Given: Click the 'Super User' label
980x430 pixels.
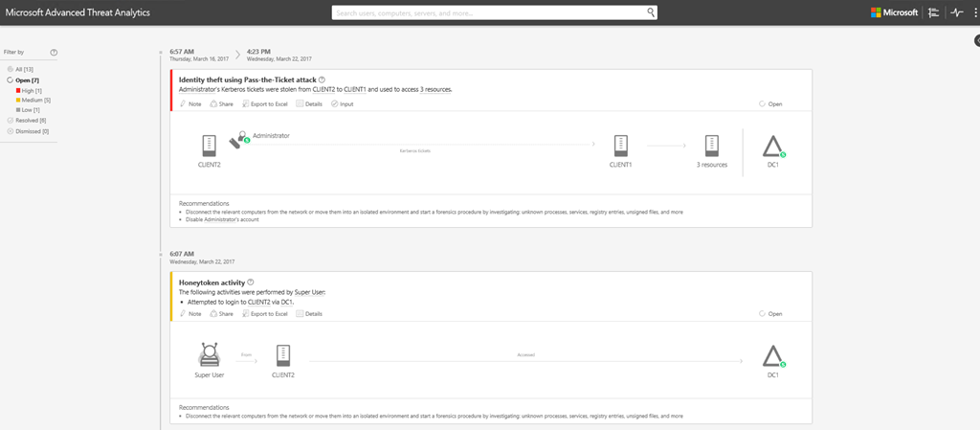Looking at the screenshot, I should tap(210, 375).
